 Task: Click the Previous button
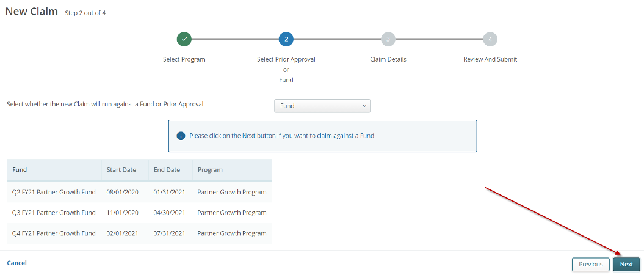click(591, 264)
